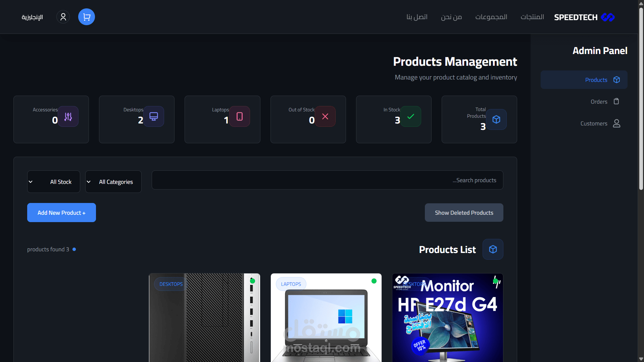Screen dimensions: 644x362
Task: Select Customers in the admin sidebar
Action: point(584,123)
